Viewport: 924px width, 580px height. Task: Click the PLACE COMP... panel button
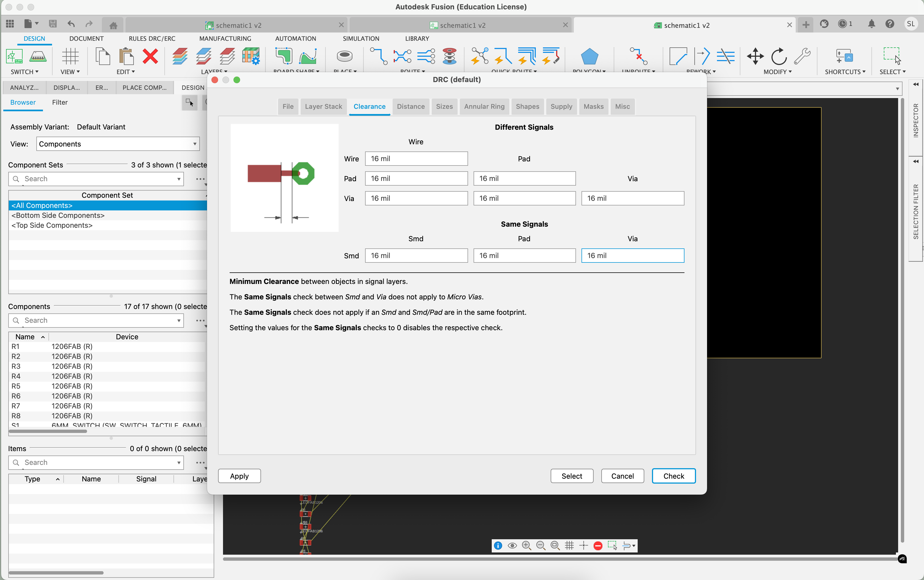[144, 88]
